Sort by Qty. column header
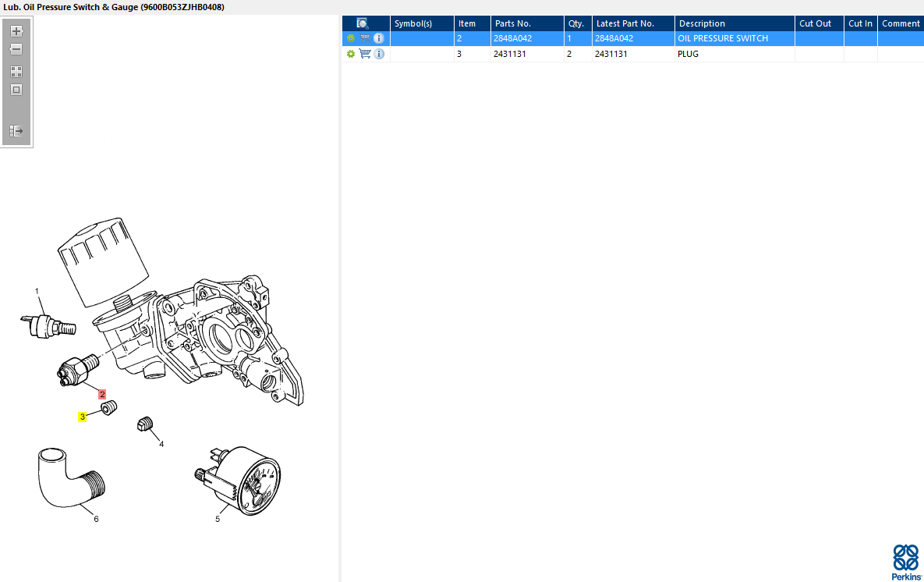This screenshot has height=582, width=924. (578, 23)
